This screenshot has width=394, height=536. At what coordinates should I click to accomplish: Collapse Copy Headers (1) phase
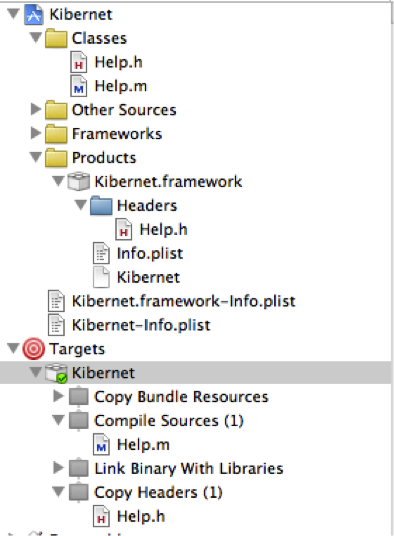[58, 492]
